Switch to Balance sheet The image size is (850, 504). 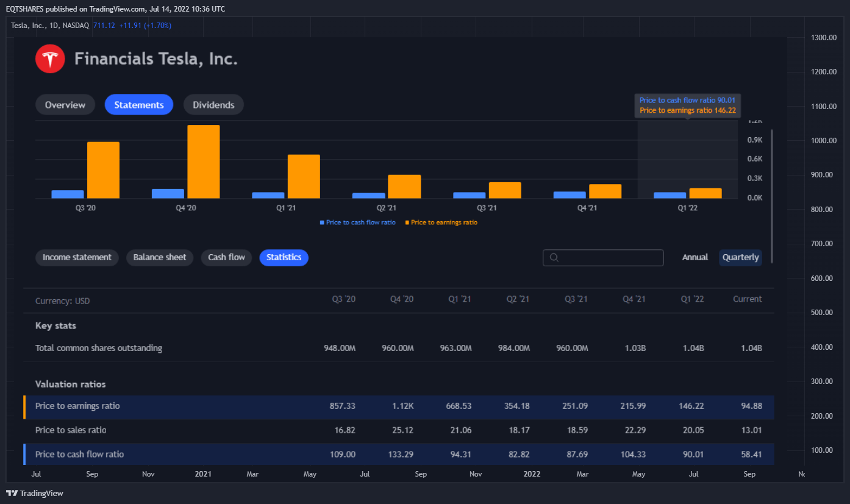click(160, 257)
